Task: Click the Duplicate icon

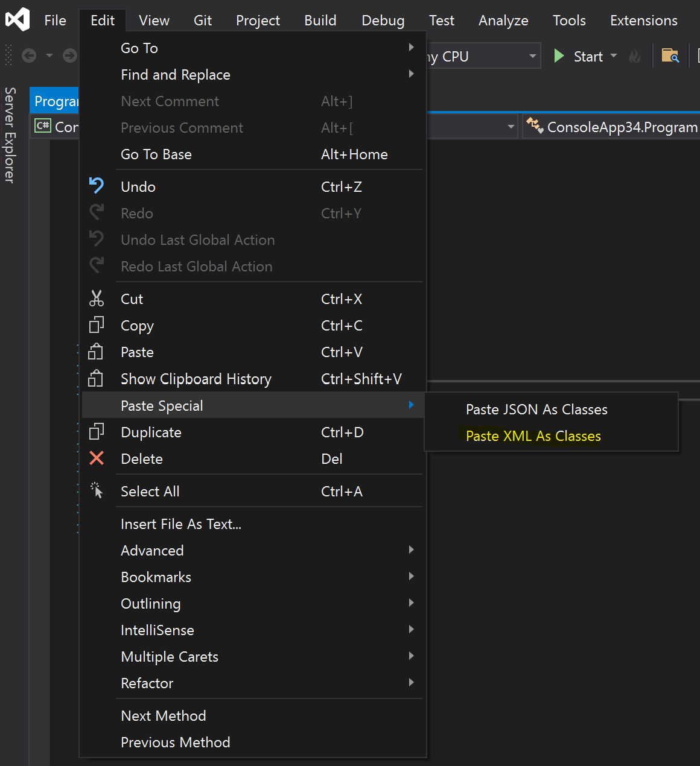Action: 97,432
